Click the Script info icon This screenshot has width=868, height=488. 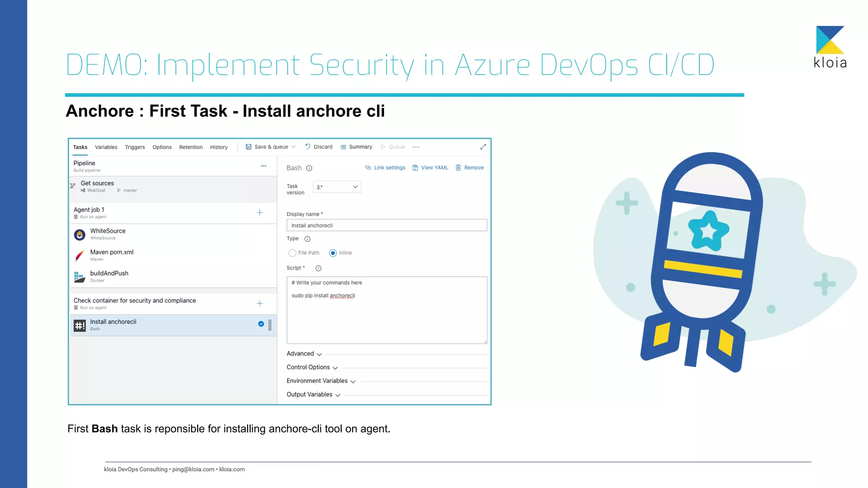(x=318, y=268)
